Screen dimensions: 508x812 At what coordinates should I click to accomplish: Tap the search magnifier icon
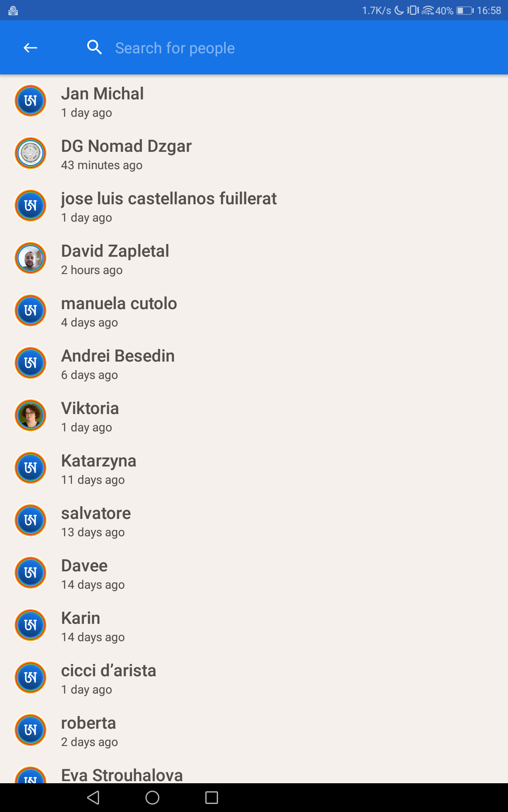pos(94,48)
